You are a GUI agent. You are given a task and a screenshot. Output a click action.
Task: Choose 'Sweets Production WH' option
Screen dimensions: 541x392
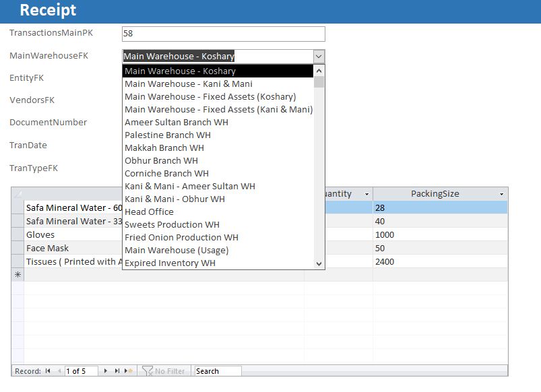218,224
